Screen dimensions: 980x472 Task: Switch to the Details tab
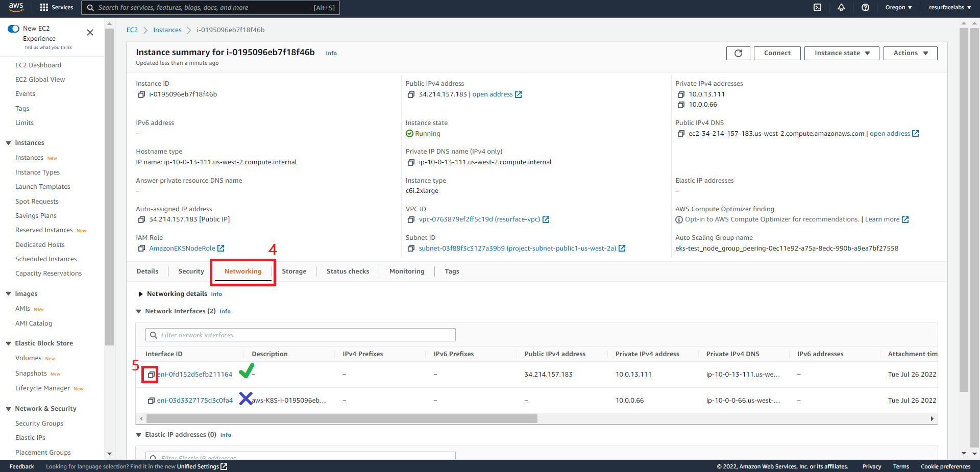tap(148, 271)
